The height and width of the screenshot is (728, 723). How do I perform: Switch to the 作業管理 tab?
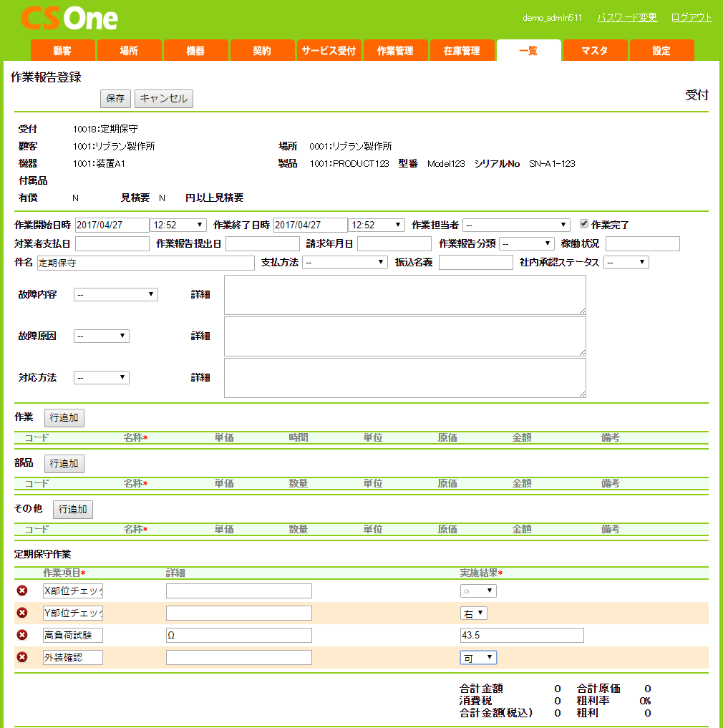point(395,50)
